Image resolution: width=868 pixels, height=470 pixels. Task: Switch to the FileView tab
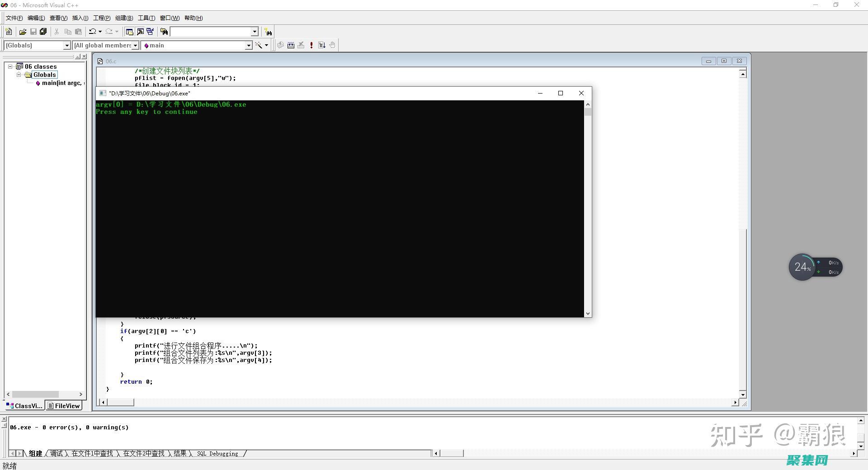click(64, 406)
